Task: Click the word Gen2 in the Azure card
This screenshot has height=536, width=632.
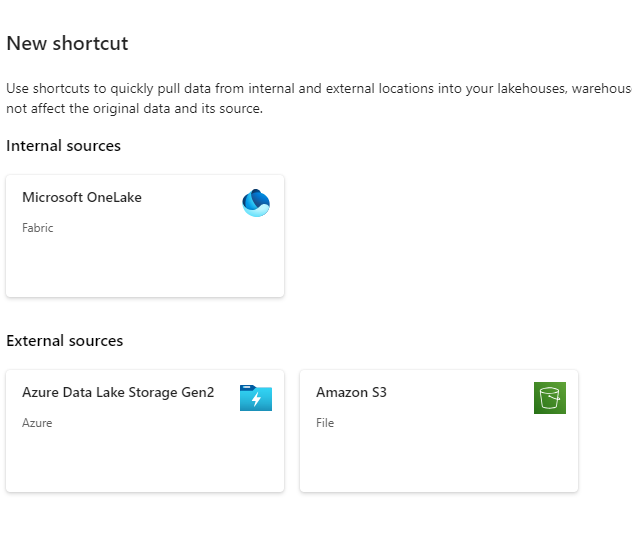Action: (197, 393)
